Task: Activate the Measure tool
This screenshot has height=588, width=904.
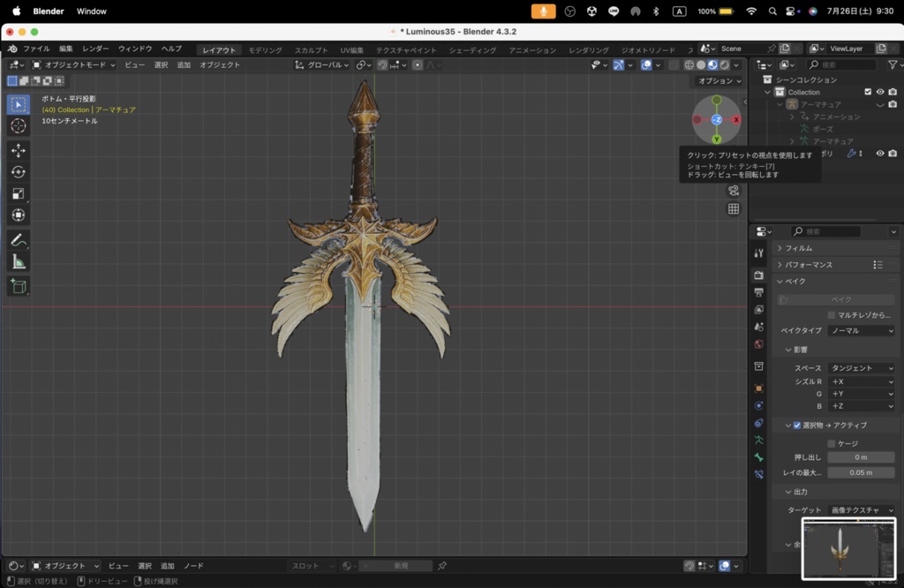Action: coord(18,261)
